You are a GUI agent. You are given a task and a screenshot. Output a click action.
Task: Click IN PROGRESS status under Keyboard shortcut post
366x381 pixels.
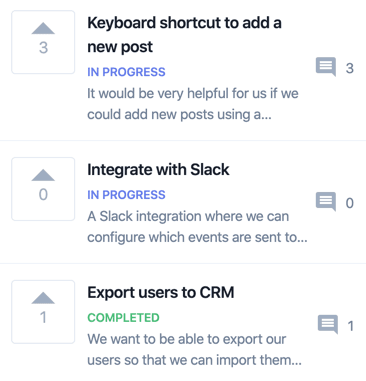pos(126,72)
